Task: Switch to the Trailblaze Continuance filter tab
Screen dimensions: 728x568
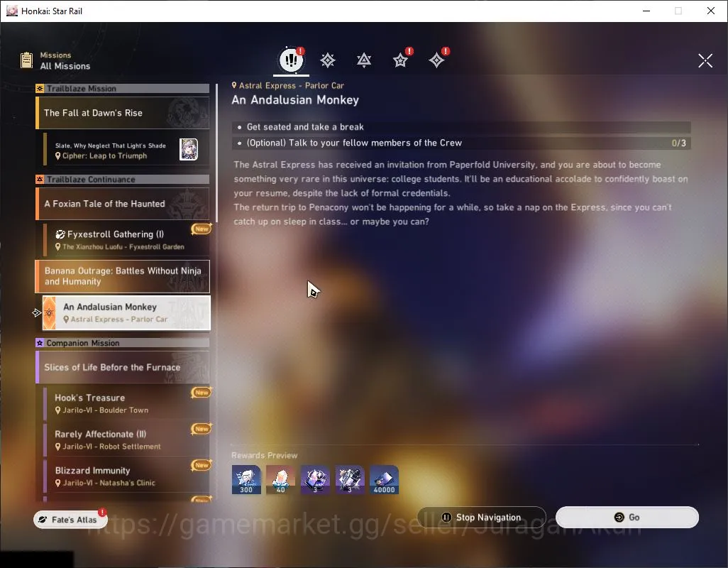Action: point(364,60)
